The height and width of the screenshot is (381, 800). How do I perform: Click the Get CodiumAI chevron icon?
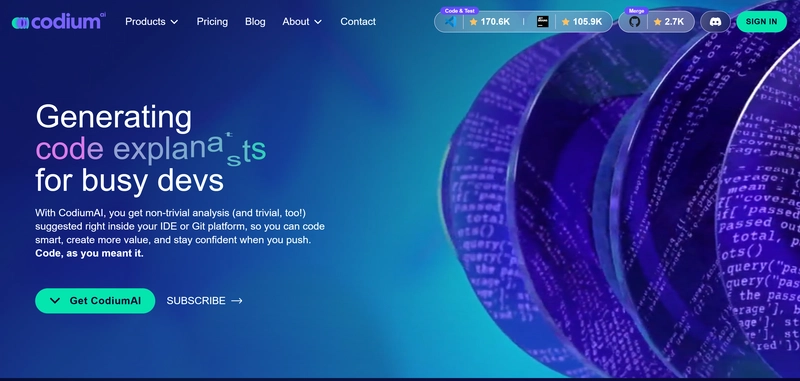coord(56,300)
